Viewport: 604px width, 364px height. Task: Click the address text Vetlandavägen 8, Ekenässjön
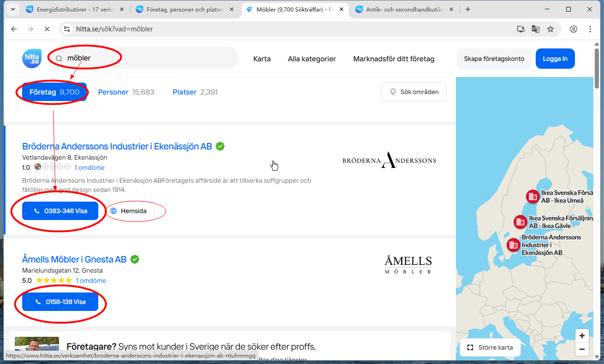point(65,157)
